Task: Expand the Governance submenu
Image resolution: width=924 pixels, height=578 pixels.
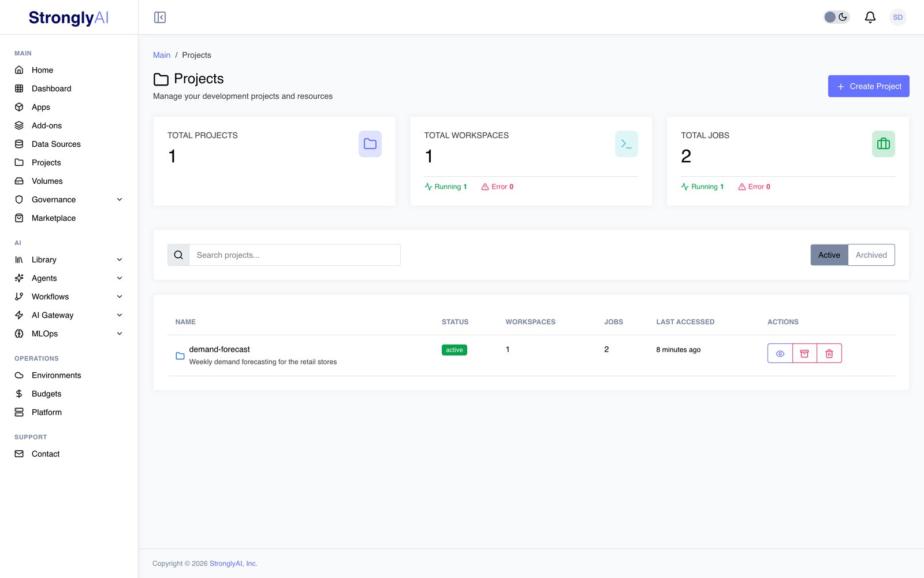Action: (69, 199)
